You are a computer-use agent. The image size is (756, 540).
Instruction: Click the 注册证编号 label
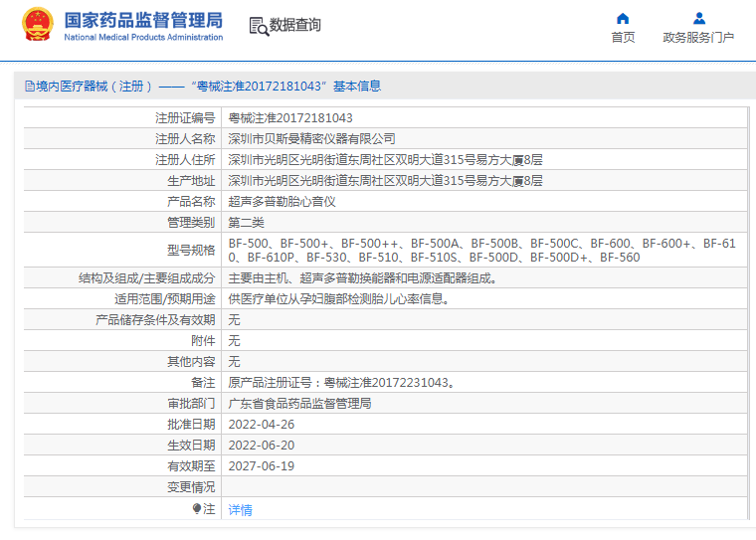coord(185,118)
